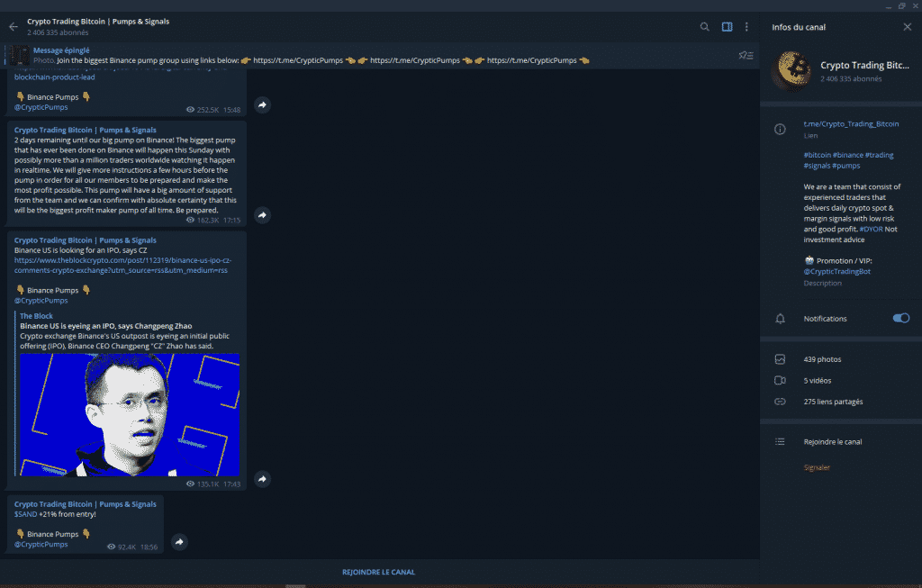Toggle the chat list sidebar icon
The image size is (922, 588).
727,26
